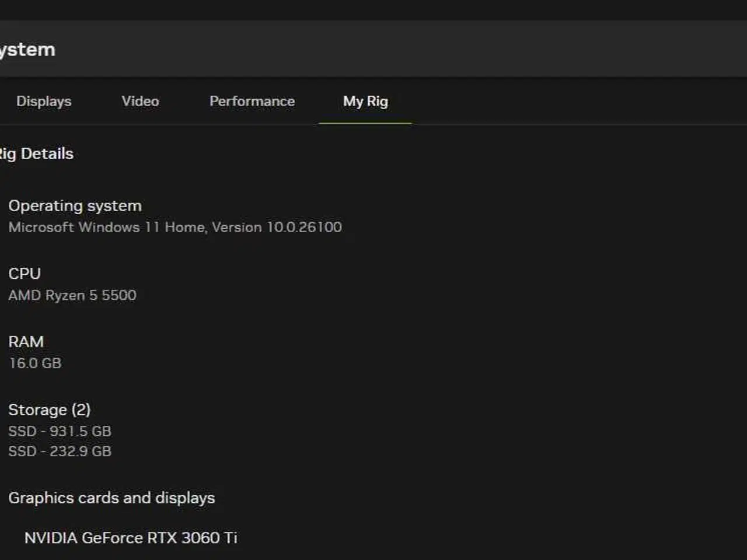This screenshot has height=560, width=747.
Task: Click Graphics cards and displays label
Action: (111, 498)
